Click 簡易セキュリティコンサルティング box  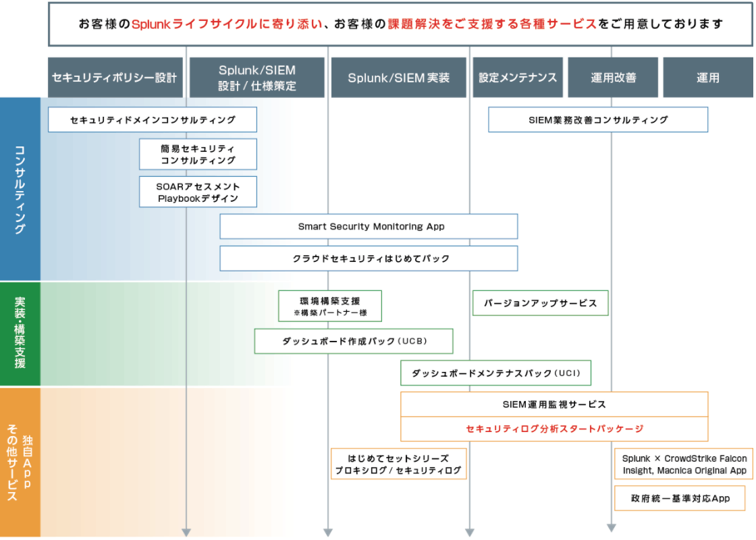point(198,155)
